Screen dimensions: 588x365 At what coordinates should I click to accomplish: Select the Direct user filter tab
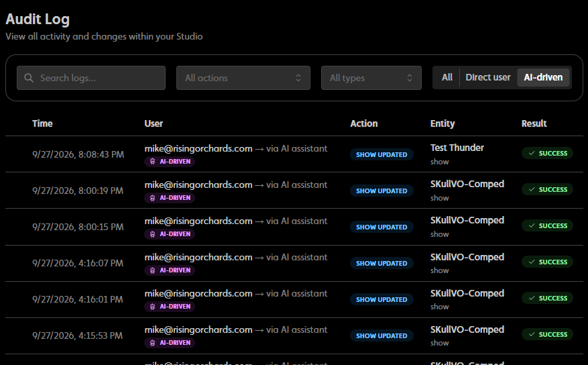[x=488, y=77]
